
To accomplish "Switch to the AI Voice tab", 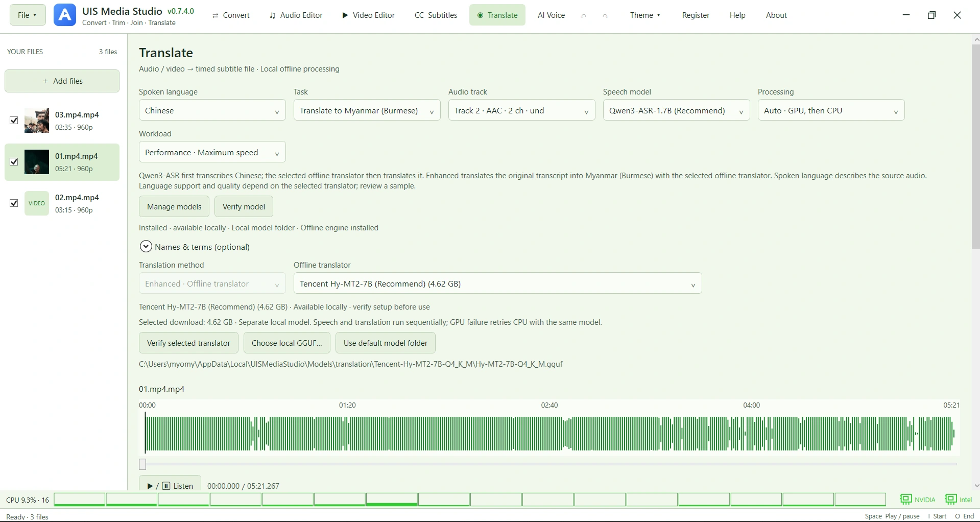I will tap(551, 15).
